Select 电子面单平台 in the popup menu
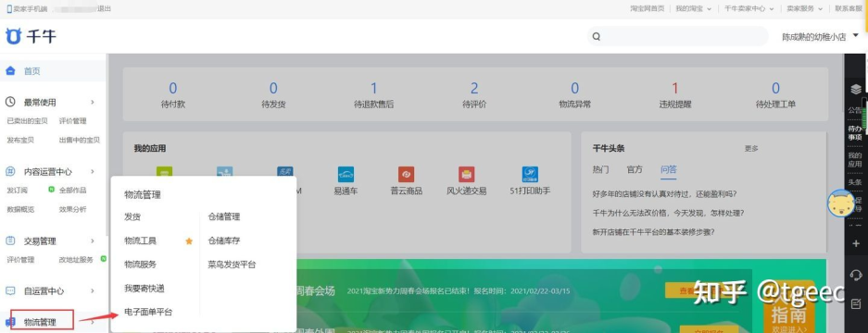Screen dimensions: 868x333 pyautogui.click(x=148, y=312)
